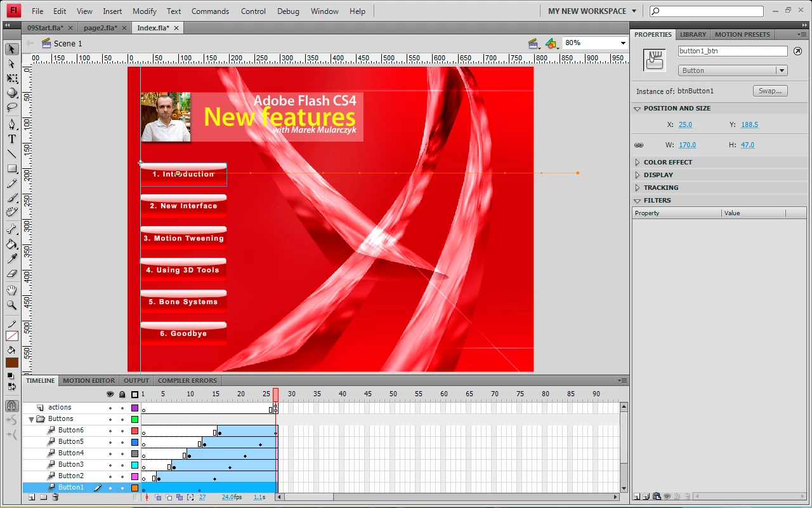Click the Button5 blue outline color swatch
This screenshot has width=812, height=508.
134,442
